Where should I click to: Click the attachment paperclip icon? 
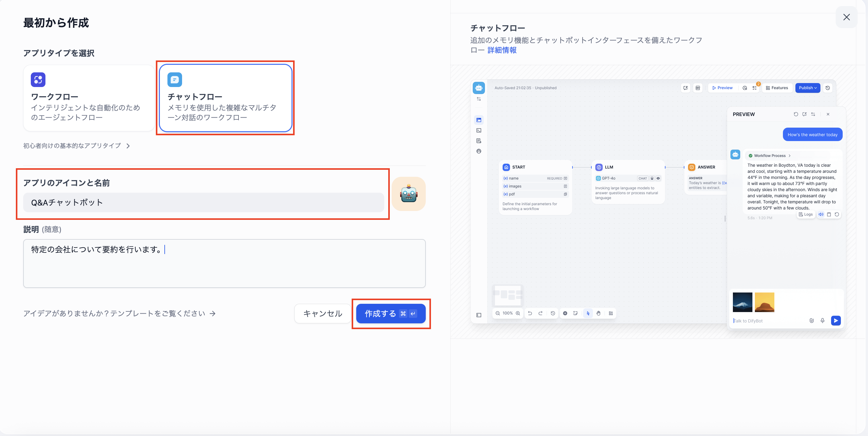click(x=811, y=320)
